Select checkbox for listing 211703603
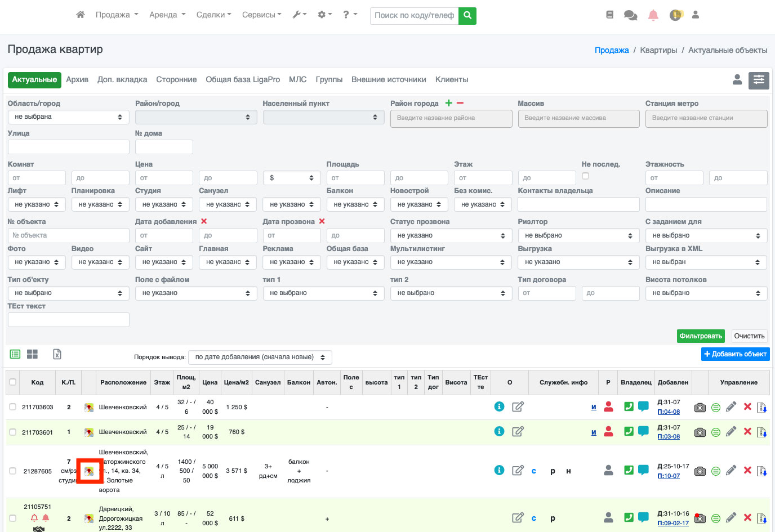Image resolution: width=775 pixels, height=532 pixels. point(12,407)
